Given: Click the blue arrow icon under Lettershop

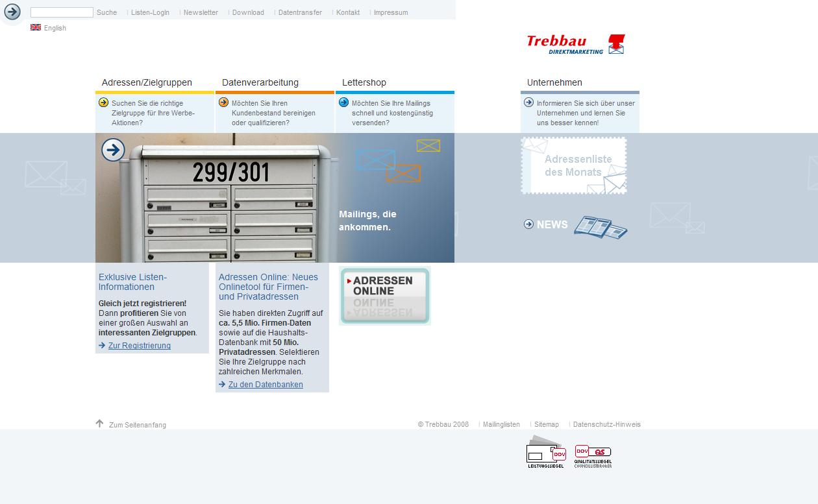Looking at the screenshot, I should coord(343,102).
